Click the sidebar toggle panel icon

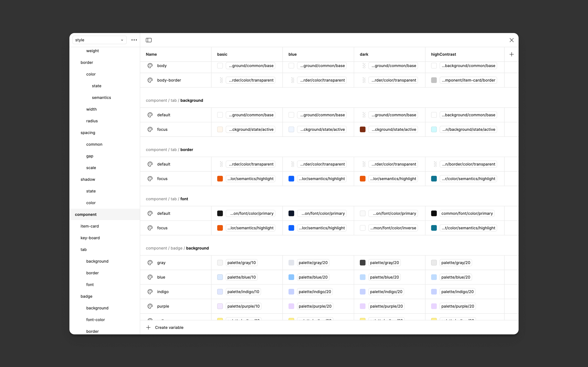(149, 40)
